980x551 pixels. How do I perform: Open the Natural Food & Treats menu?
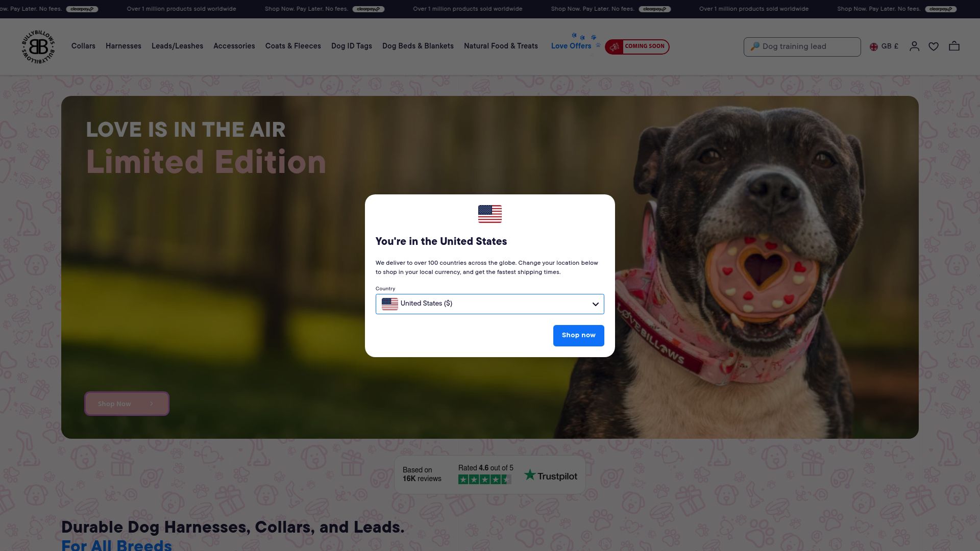point(501,46)
